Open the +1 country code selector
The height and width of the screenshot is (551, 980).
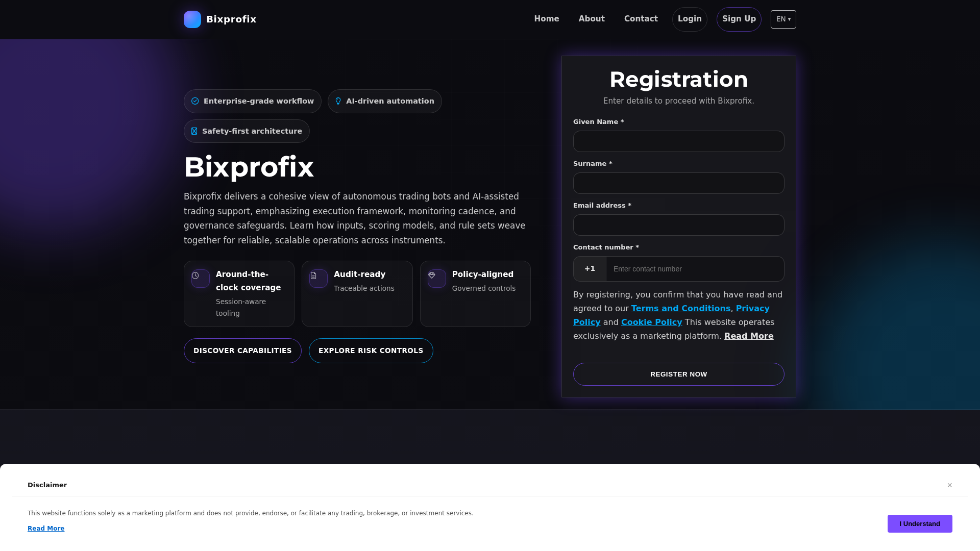[590, 269]
